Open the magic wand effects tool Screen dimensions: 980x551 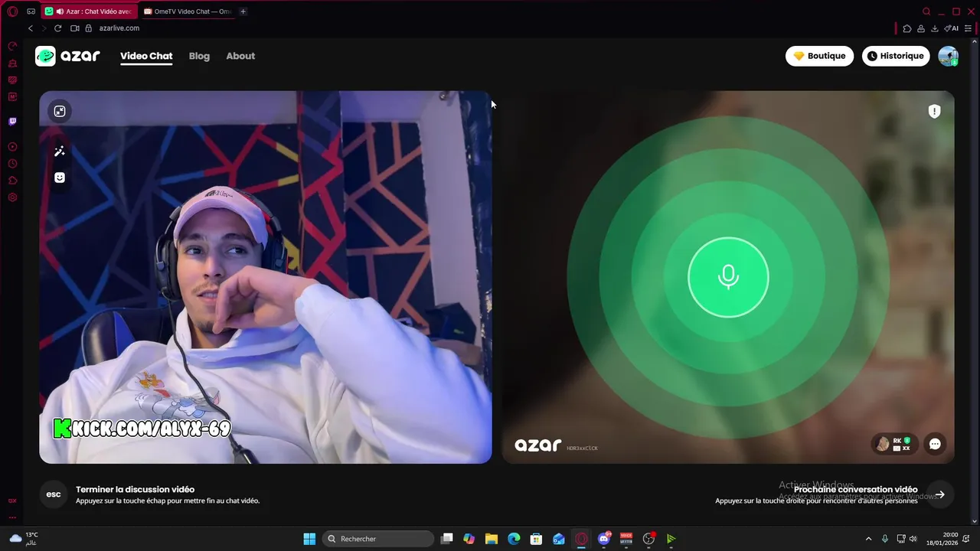pos(60,152)
